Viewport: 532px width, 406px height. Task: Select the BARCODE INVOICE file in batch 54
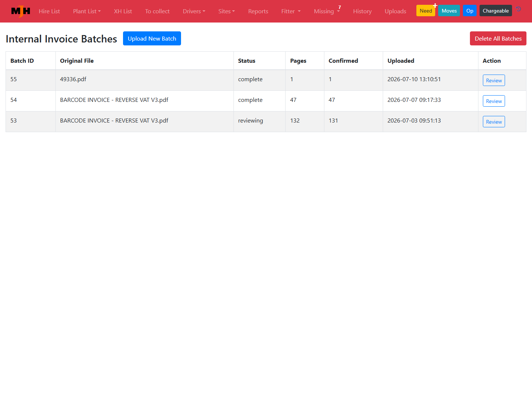pyautogui.click(x=114, y=100)
